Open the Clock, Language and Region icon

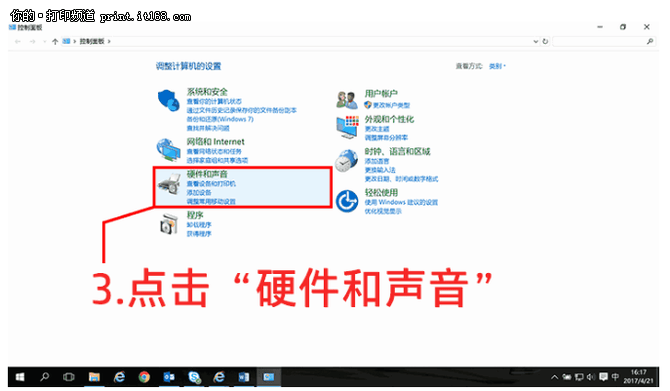click(x=346, y=161)
